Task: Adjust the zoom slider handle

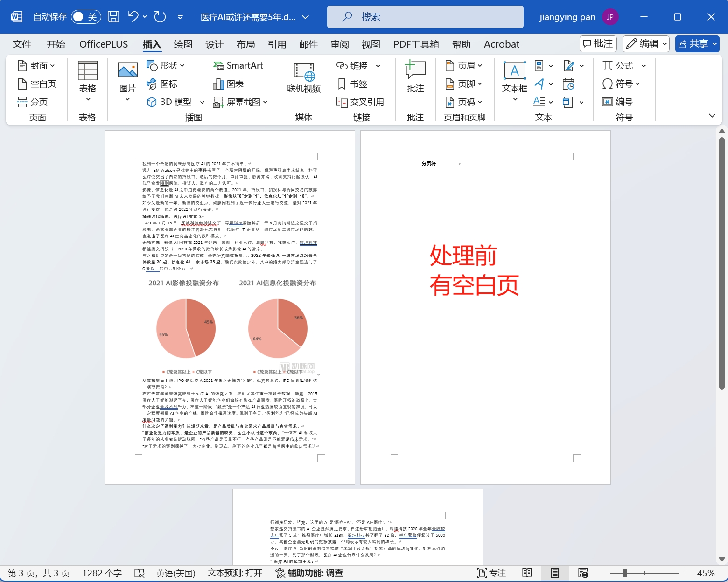Action: [x=624, y=573]
